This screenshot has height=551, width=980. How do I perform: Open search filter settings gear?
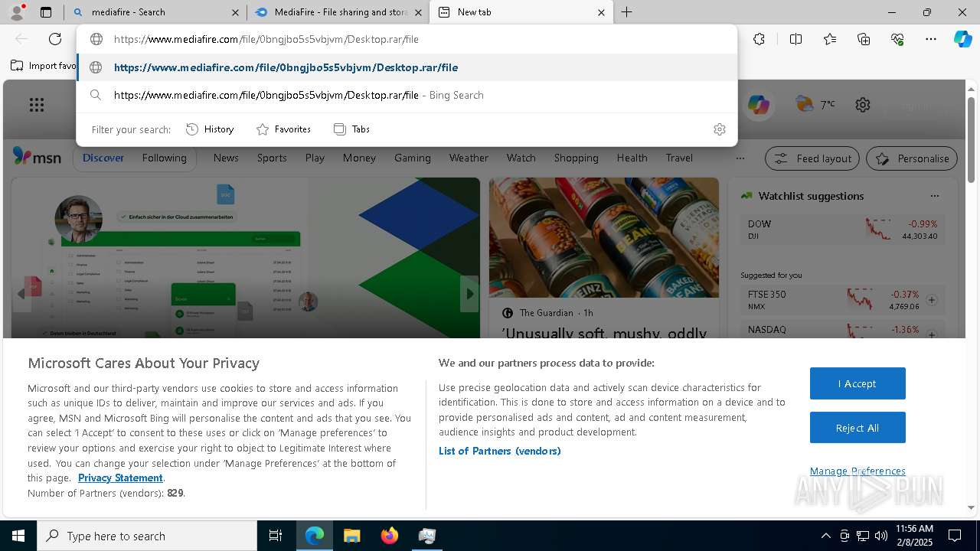[719, 129]
